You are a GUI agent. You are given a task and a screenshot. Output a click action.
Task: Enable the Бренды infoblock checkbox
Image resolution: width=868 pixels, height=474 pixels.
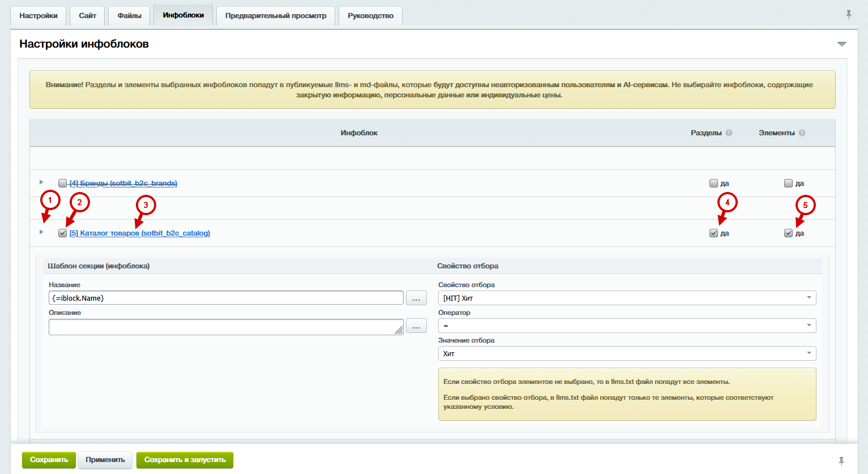point(63,183)
